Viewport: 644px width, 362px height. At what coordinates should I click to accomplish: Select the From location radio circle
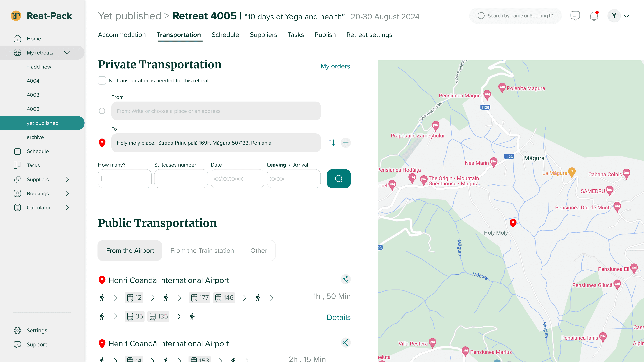(x=102, y=111)
